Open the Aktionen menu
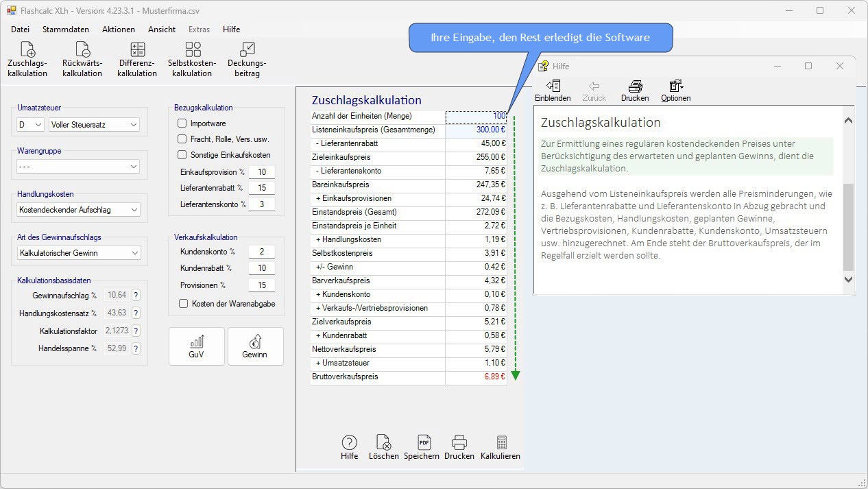Image resolution: width=868 pixels, height=489 pixels. (x=119, y=29)
